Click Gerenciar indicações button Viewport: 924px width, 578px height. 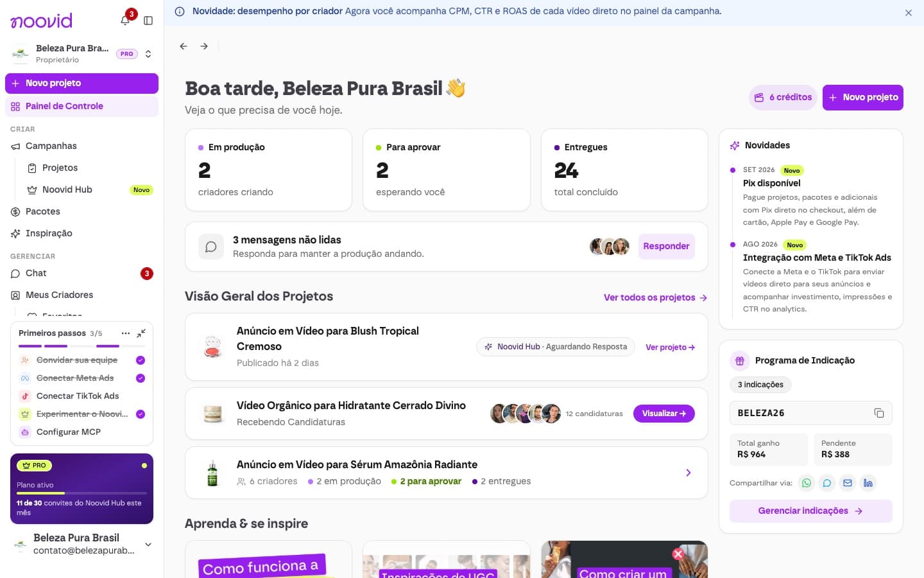click(810, 511)
